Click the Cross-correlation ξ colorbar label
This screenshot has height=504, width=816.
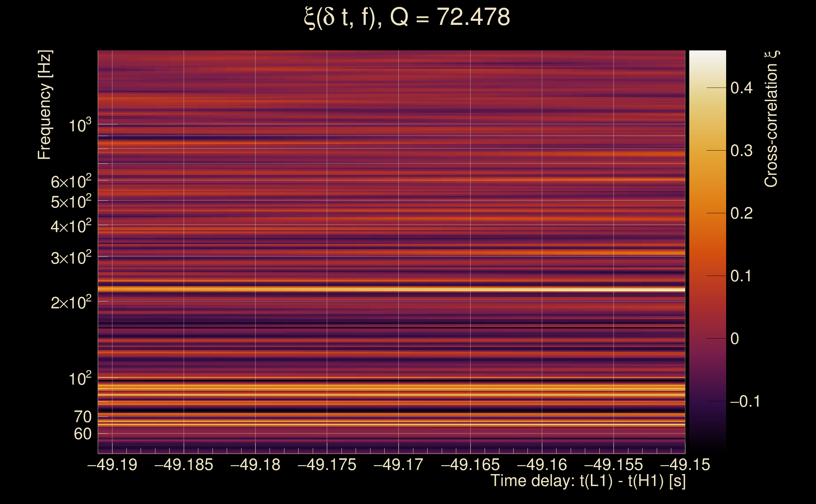coord(771,119)
